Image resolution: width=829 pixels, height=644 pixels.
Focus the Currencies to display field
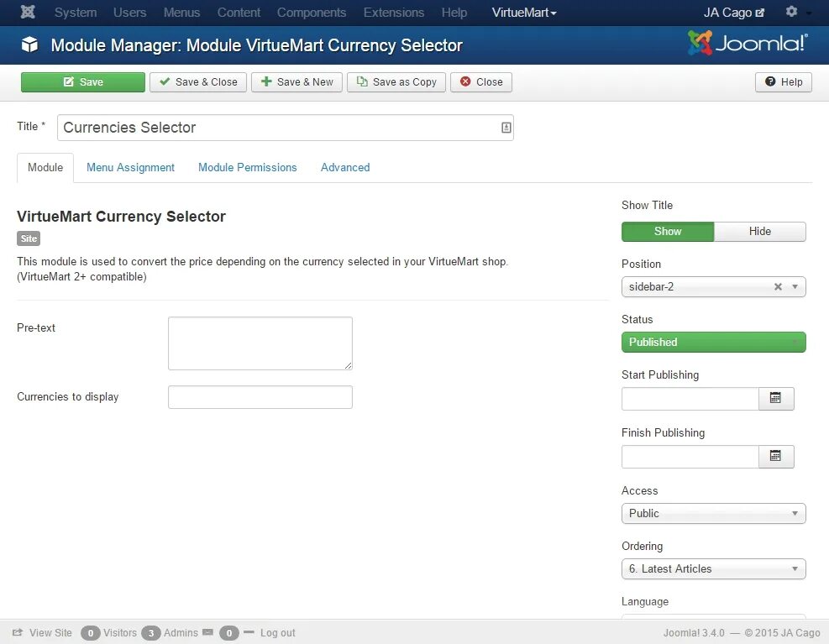coord(260,397)
